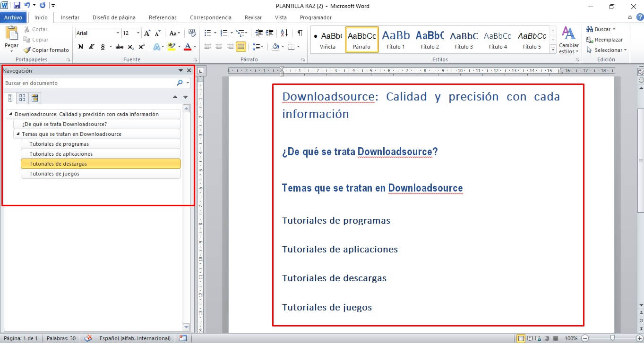644x343 pixels.
Task: Toggle underline (S) formatting
Action: [x=102, y=47]
